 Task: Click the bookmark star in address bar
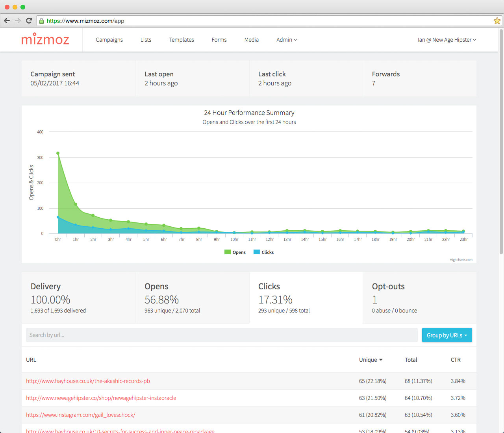[497, 20]
